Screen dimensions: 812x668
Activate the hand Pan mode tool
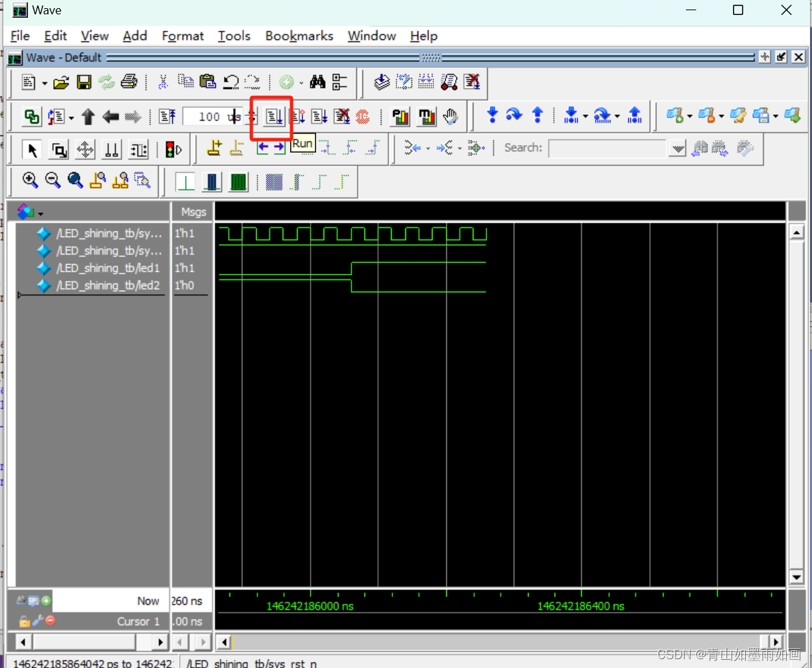click(x=448, y=116)
